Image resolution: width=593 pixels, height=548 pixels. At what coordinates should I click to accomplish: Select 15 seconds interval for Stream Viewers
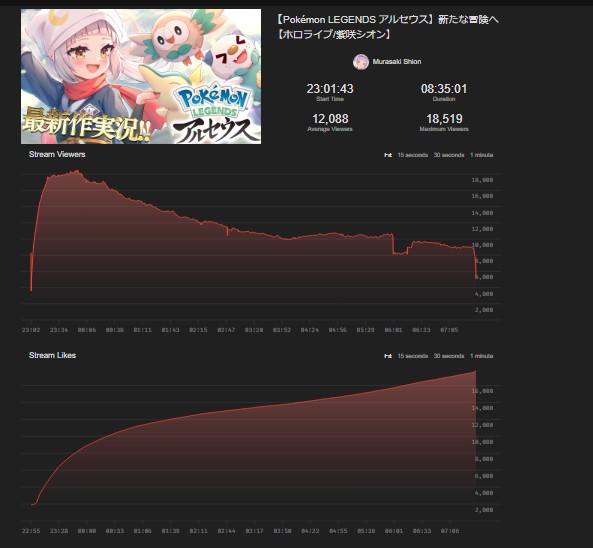coord(412,155)
